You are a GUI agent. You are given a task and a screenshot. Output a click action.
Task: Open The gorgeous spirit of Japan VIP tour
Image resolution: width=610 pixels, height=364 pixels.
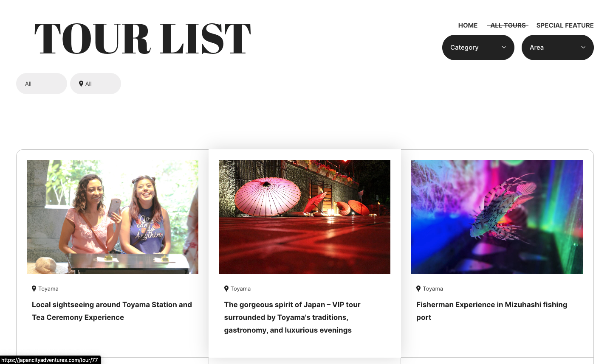292,317
